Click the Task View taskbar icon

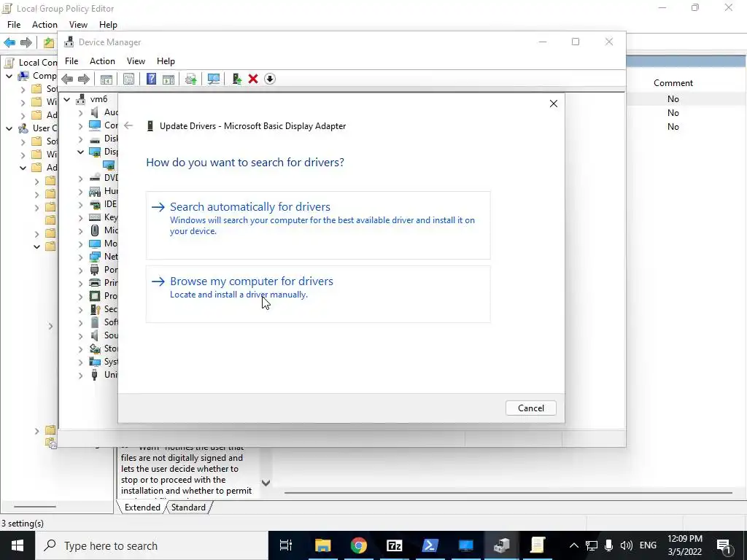pos(286,545)
